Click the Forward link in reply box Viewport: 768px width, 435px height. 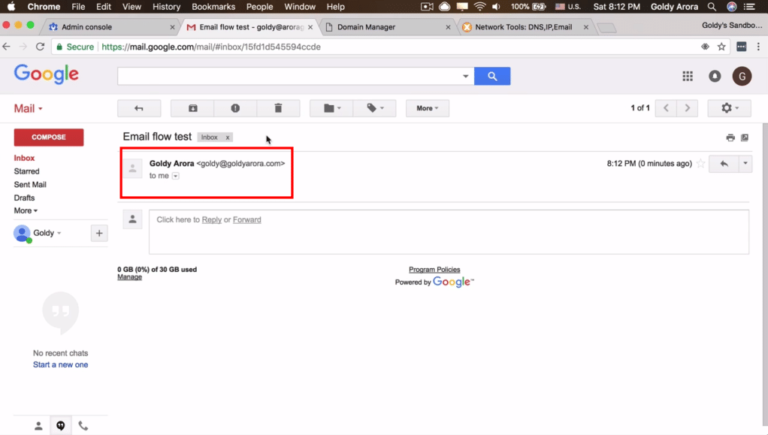(247, 220)
